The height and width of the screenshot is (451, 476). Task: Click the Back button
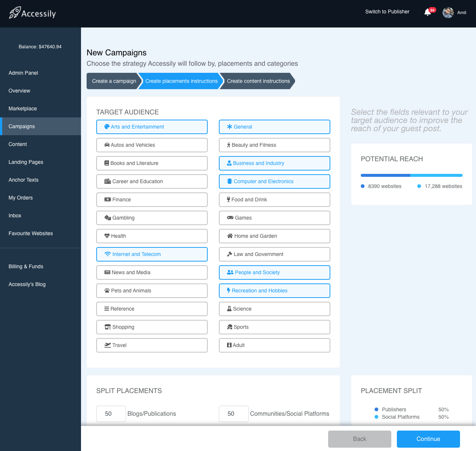click(360, 439)
